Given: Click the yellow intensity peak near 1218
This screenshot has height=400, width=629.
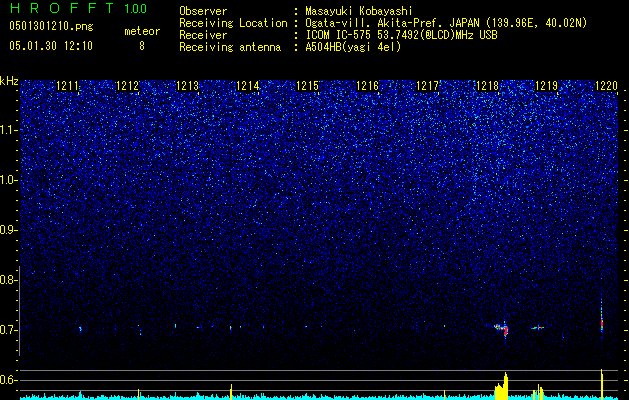Looking at the screenshot, I should click(x=501, y=386).
